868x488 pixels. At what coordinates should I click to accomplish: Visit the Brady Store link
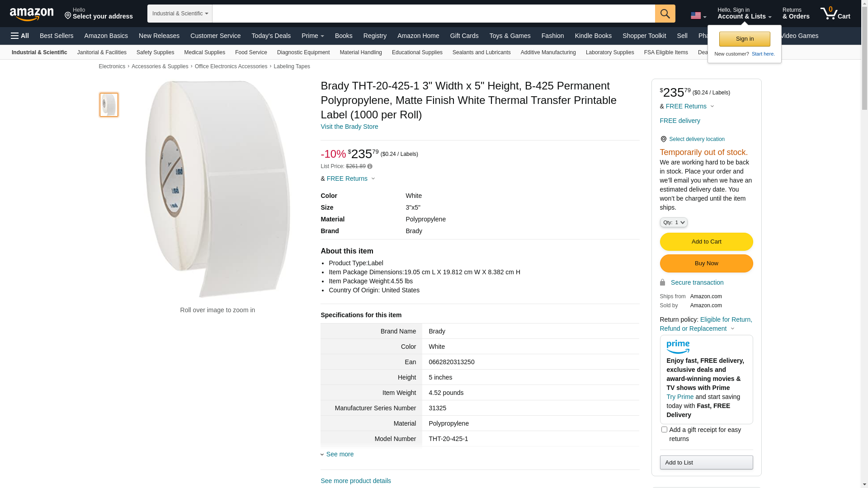(x=349, y=127)
